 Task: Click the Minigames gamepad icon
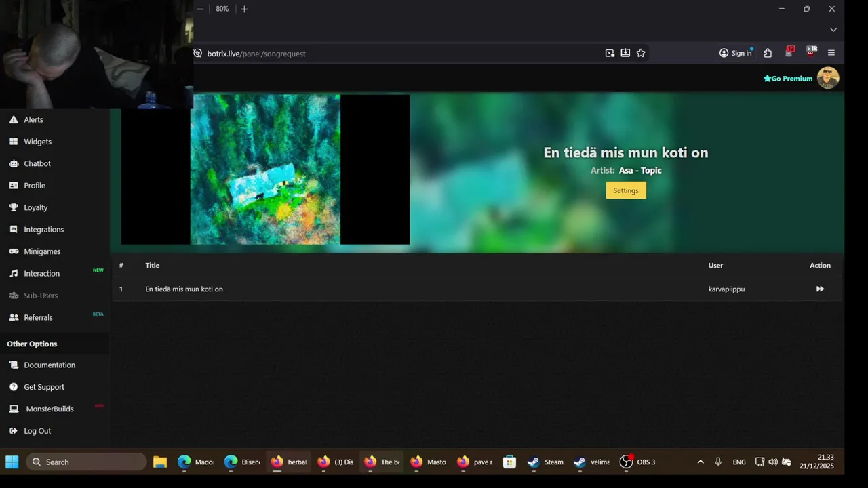(x=14, y=251)
